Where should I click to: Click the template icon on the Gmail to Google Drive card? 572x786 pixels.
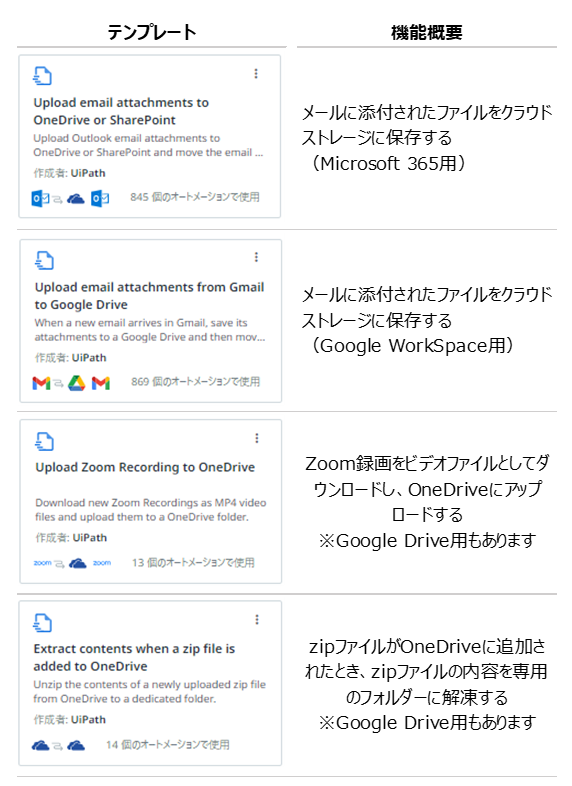44,261
